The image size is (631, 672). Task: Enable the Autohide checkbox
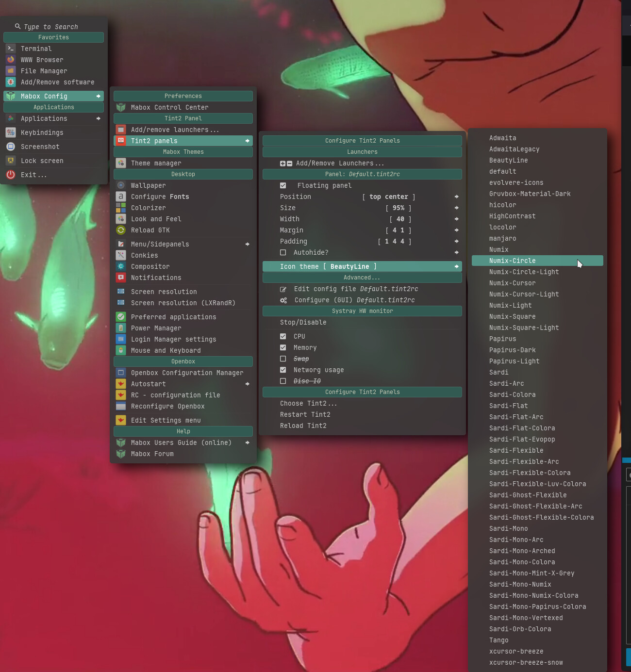283,252
